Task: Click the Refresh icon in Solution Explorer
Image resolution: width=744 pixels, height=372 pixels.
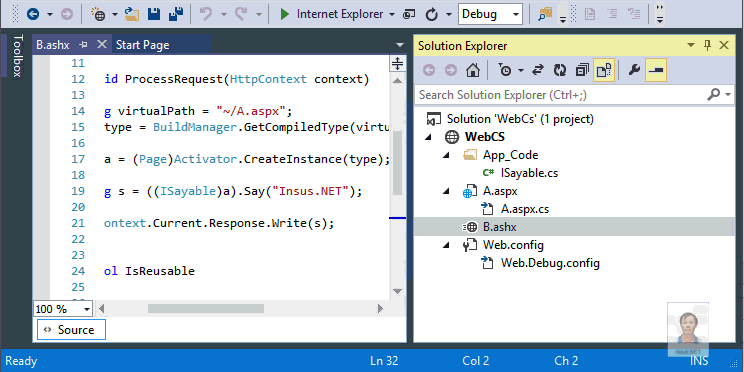Action: click(560, 71)
